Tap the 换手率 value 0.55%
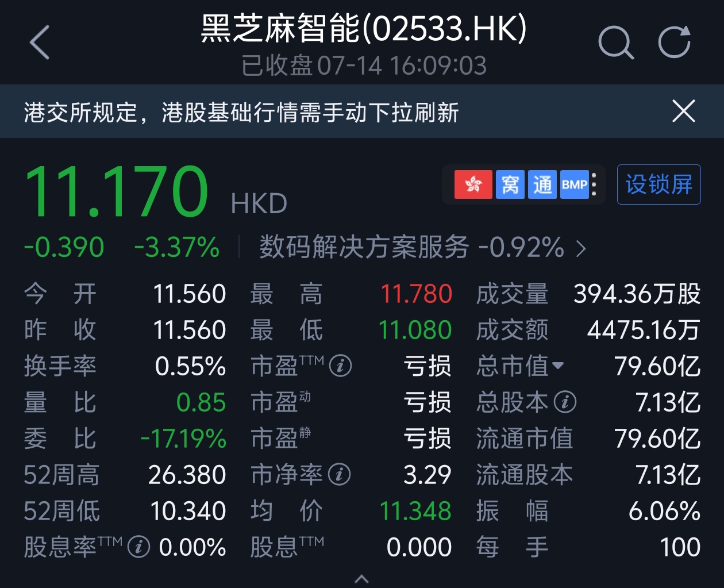The image size is (724, 588). click(190, 366)
